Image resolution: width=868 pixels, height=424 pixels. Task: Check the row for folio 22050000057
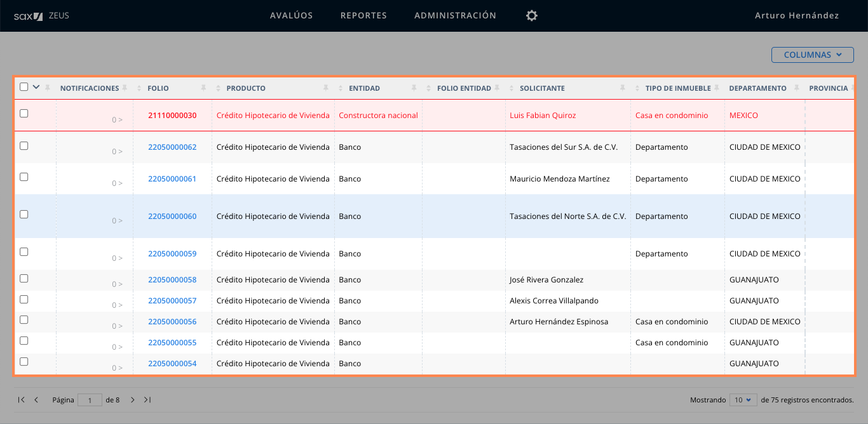coord(24,299)
